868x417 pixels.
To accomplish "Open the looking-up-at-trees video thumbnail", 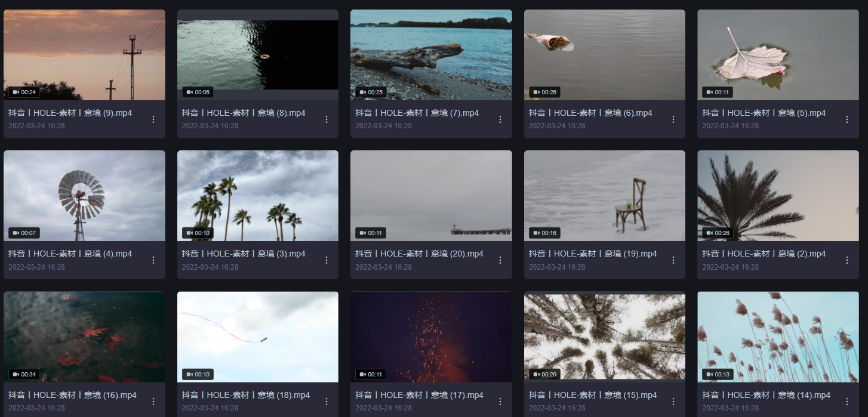I will tap(605, 337).
